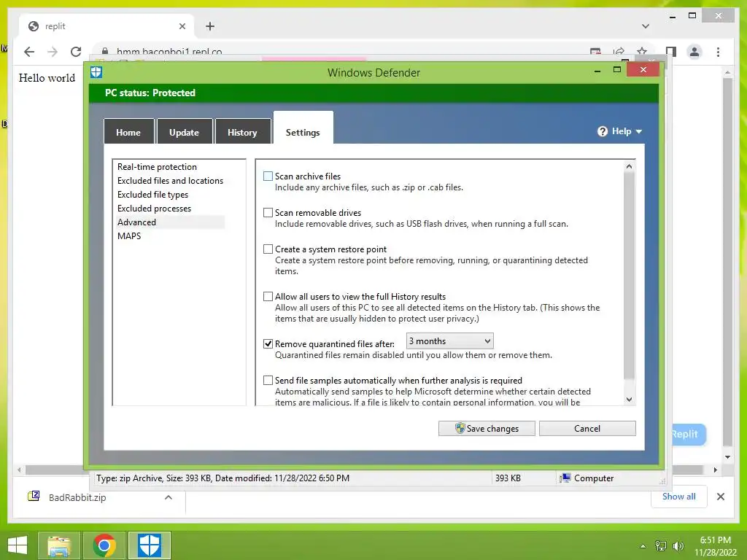
Task: Uncheck Remove quarantined files after
Action: coord(268,344)
